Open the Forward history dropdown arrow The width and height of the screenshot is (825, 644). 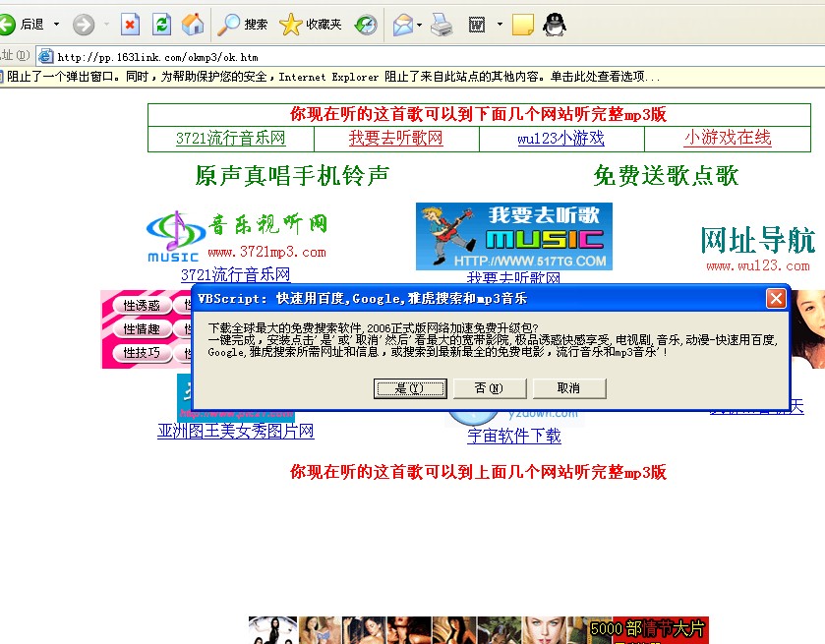107,25
